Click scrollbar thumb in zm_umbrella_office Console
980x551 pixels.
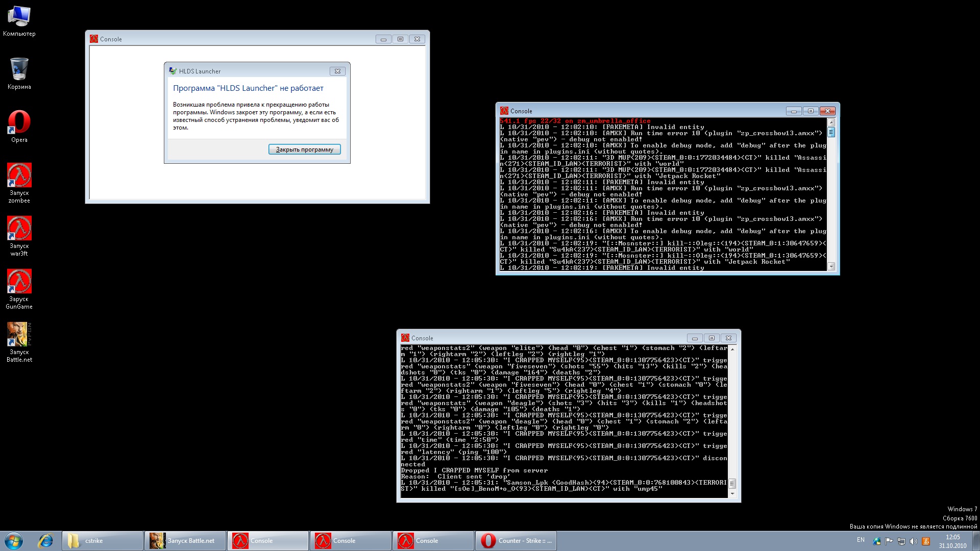coord(831,133)
